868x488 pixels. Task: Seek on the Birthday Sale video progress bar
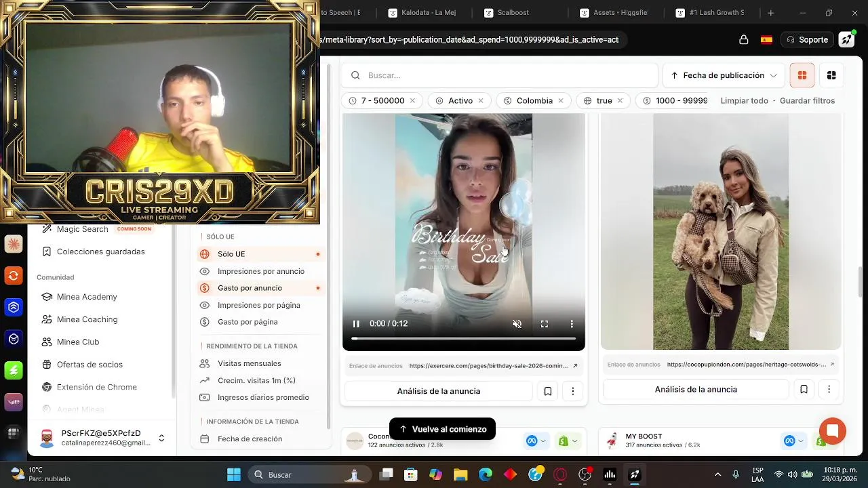463,338
